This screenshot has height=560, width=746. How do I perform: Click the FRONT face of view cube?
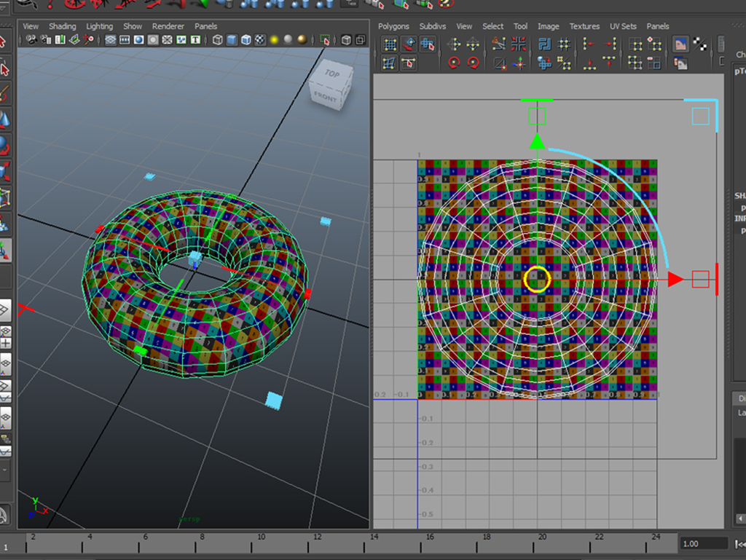pos(326,97)
